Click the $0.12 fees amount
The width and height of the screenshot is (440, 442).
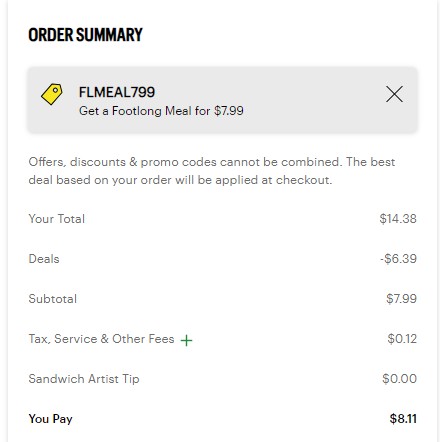click(402, 339)
